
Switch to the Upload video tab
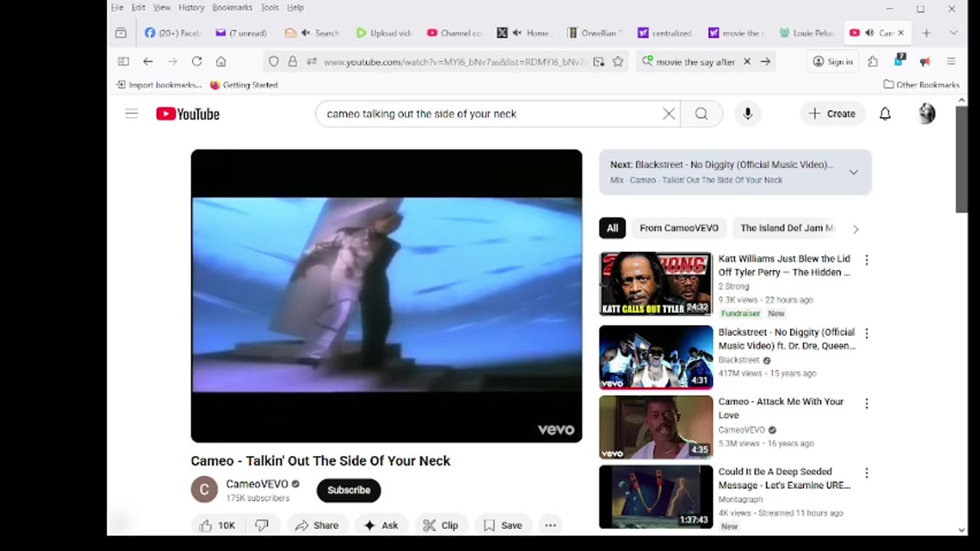pyautogui.click(x=384, y=33)
